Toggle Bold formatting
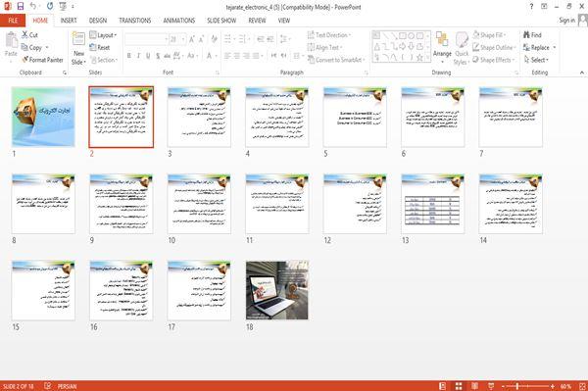This screenshot has width=588, height=391. (x=129, y=56)
